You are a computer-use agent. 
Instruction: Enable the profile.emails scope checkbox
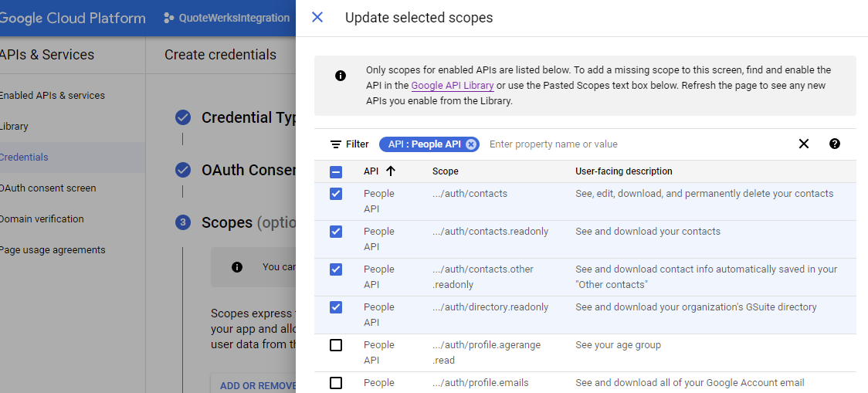point(336,383)
